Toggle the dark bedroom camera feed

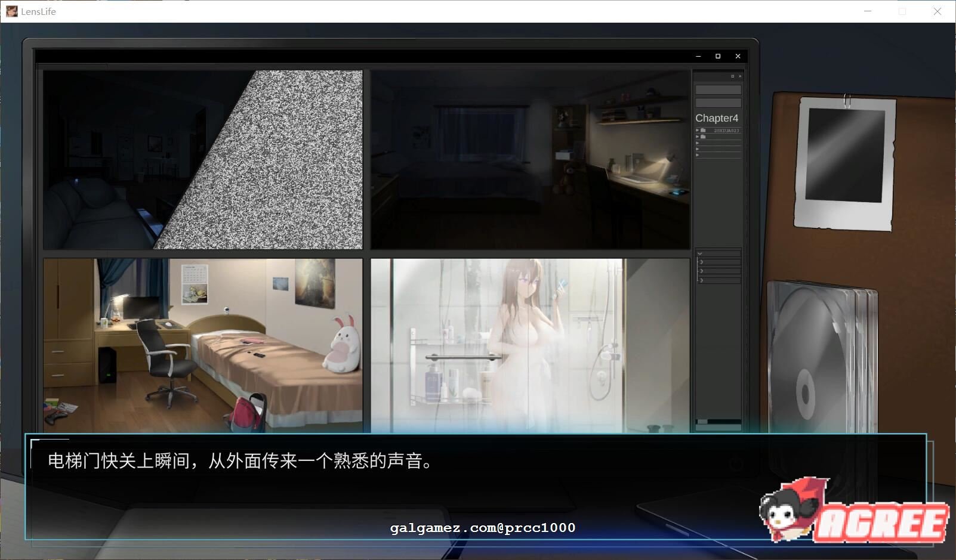[529, 159]
